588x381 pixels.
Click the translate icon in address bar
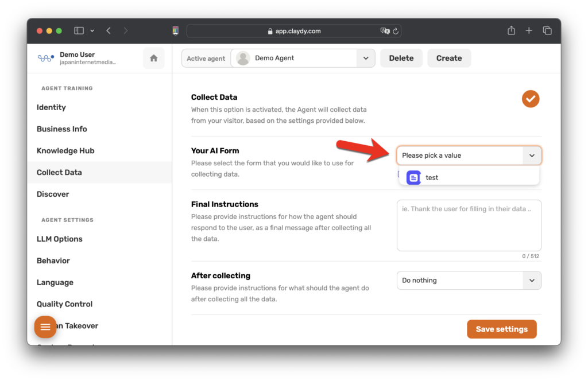[384, 31]
